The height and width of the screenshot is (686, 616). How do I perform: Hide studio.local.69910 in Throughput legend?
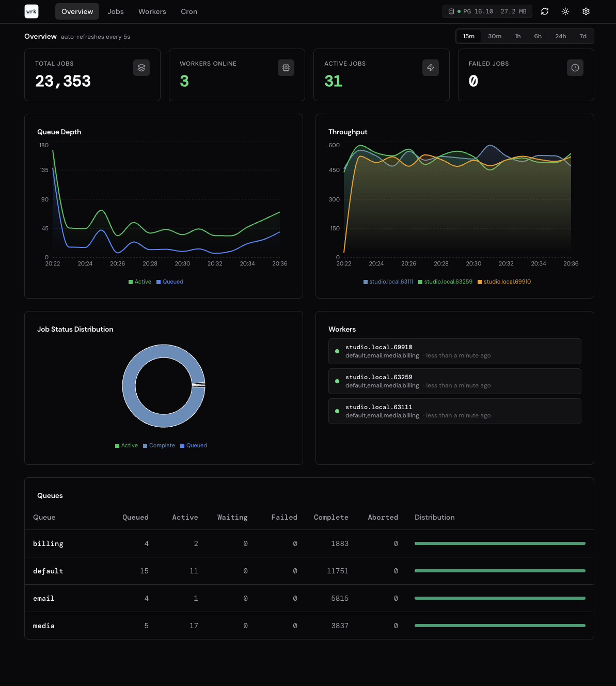click(504, 282)
